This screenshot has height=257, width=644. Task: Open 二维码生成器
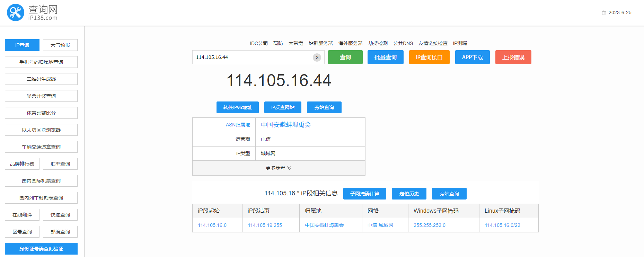pyautogui.click(x=41, y=79)
